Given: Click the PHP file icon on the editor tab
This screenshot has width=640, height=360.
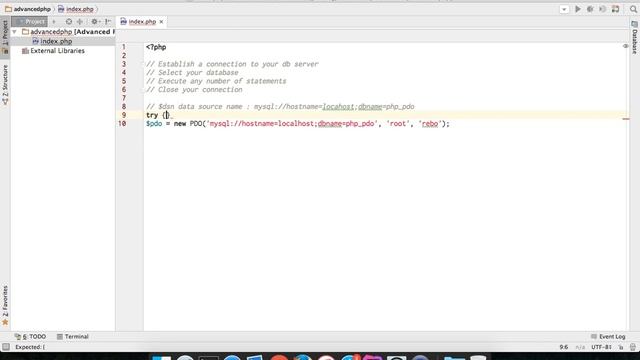Looking at the screenshot, I should [123, 22].
